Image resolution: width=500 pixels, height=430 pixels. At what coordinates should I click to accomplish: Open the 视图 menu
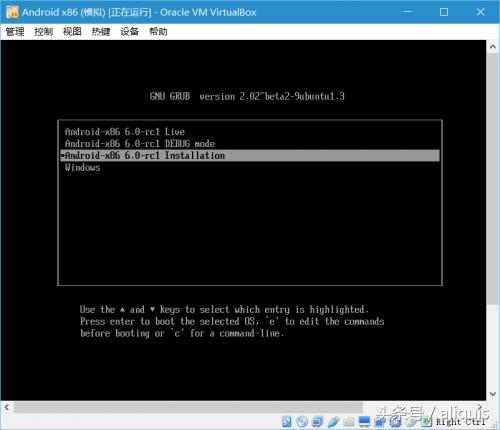click(72, 32)
